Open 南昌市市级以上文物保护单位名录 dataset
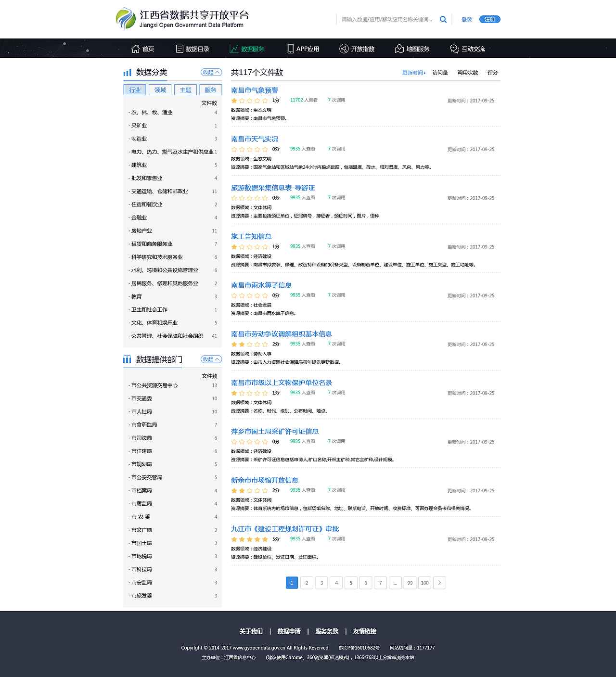This screenshot has width=616, height=677. tap(282, 383)
